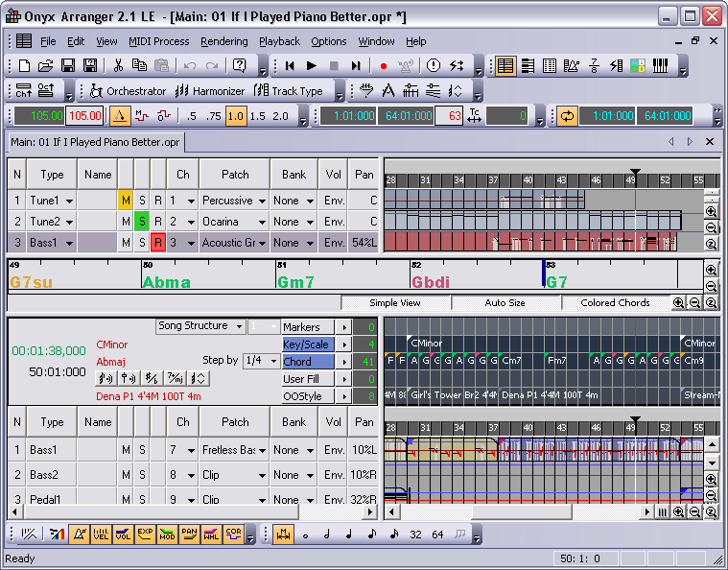Expand the Markers arrow

coord(344,327)
